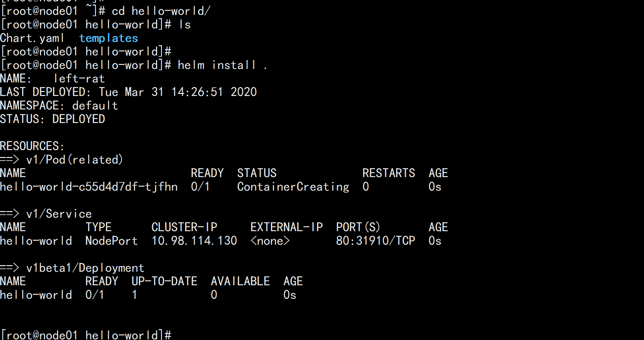Click the port value '80:31910/TCP'
The image size is (644, 340).
pos(376,241)
